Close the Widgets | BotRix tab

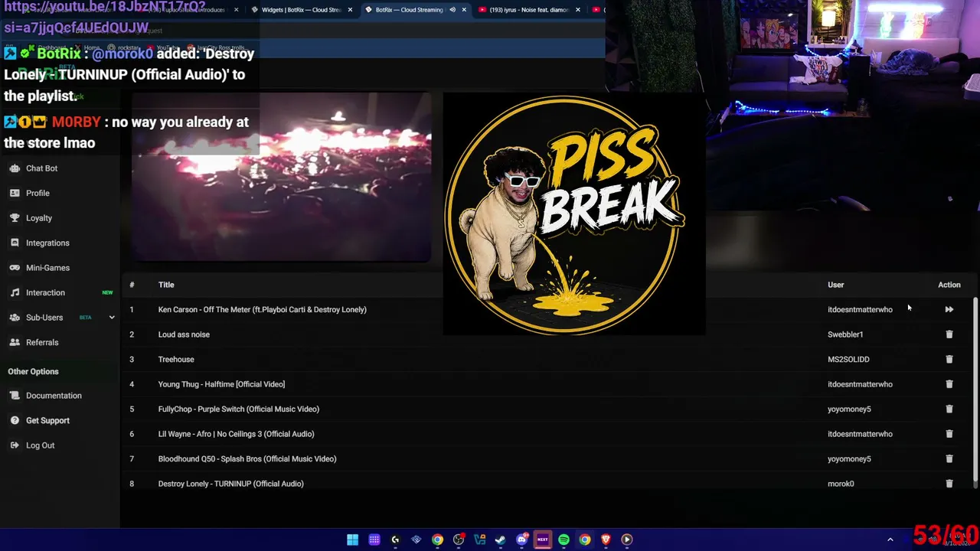(350, 10)
